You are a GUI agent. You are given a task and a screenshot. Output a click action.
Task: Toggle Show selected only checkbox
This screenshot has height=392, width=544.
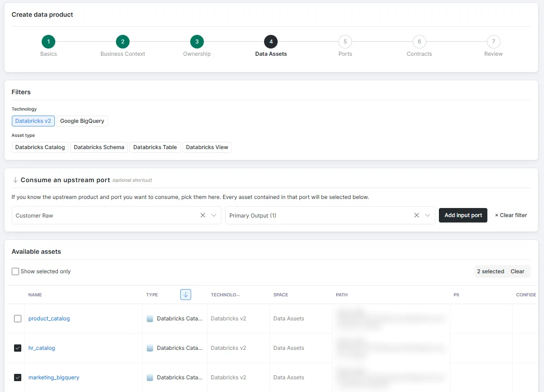(15, 271)
